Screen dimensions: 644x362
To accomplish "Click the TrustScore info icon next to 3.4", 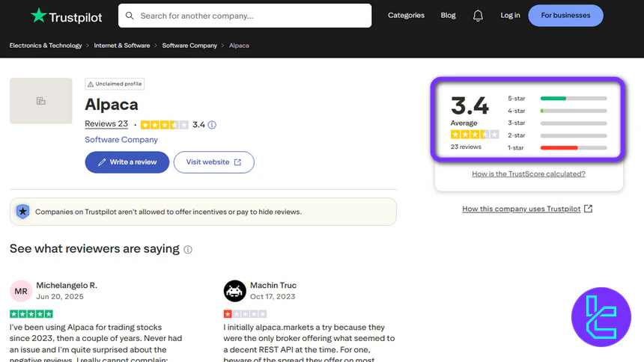I will click(212, 125).
